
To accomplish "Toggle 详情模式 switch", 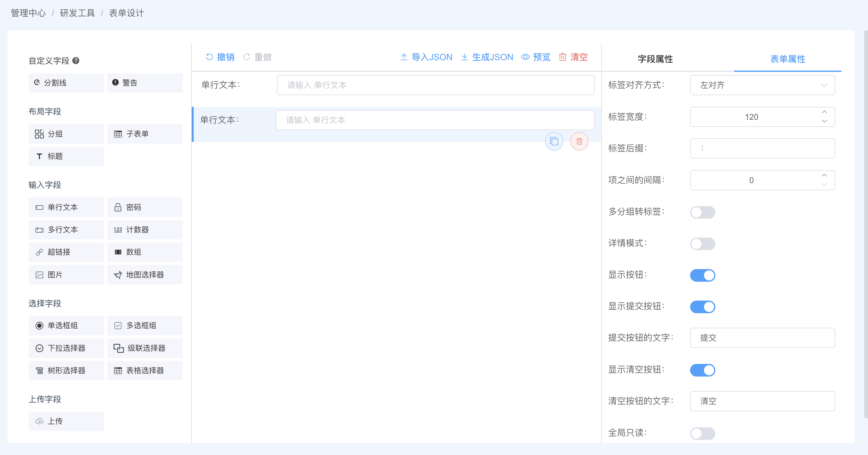I will pos(702,244).
